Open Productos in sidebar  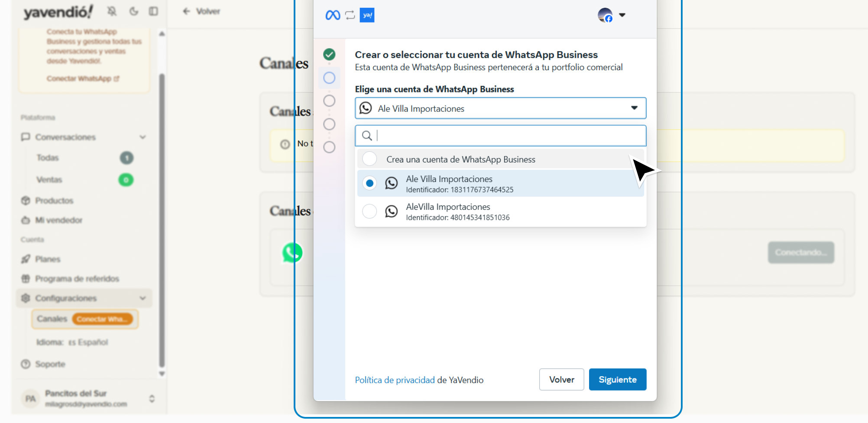(54, 201)
